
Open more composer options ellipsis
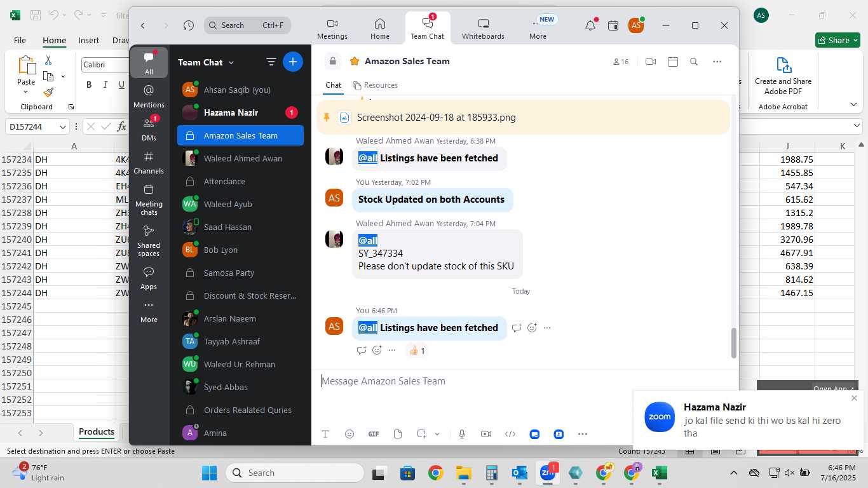click(583, 434)
